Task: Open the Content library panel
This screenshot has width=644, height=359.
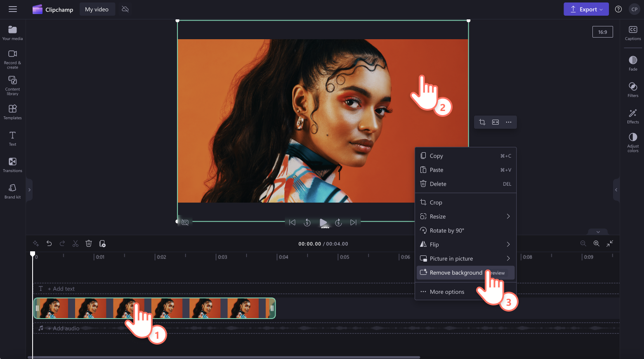Action: click(12, 85)
